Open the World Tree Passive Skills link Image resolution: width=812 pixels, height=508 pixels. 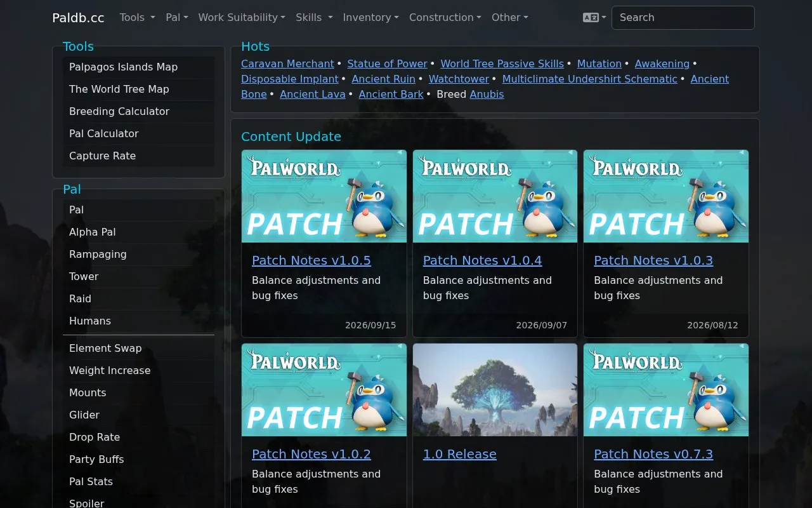click(x=502, y=63)
